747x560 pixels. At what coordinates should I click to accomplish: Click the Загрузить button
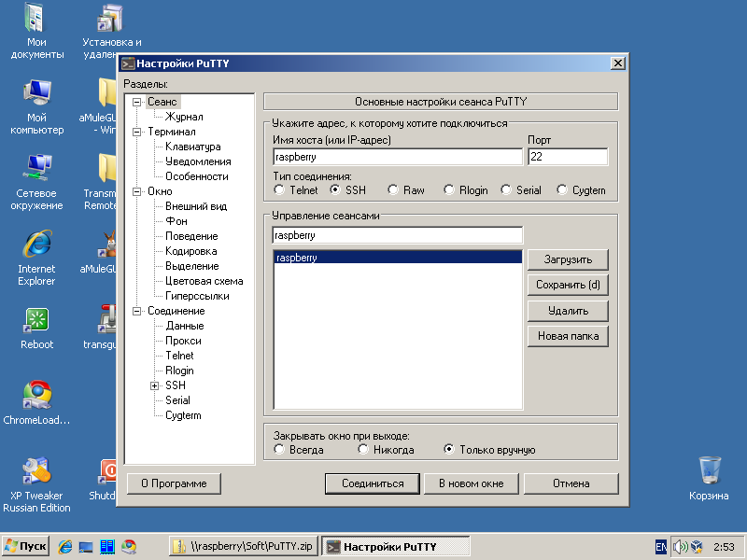[x=568, y=259]
